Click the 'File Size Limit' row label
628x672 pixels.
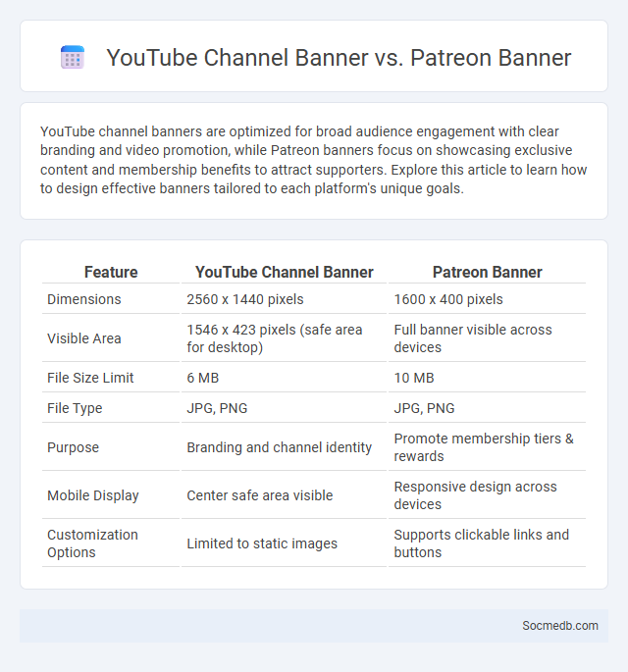pyautogui.click(x=90, y=378)
